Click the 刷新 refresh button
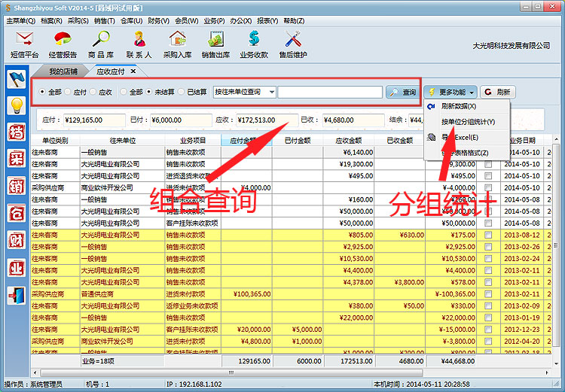The width and height of the screenshot is (565, 392). point(498,92)
